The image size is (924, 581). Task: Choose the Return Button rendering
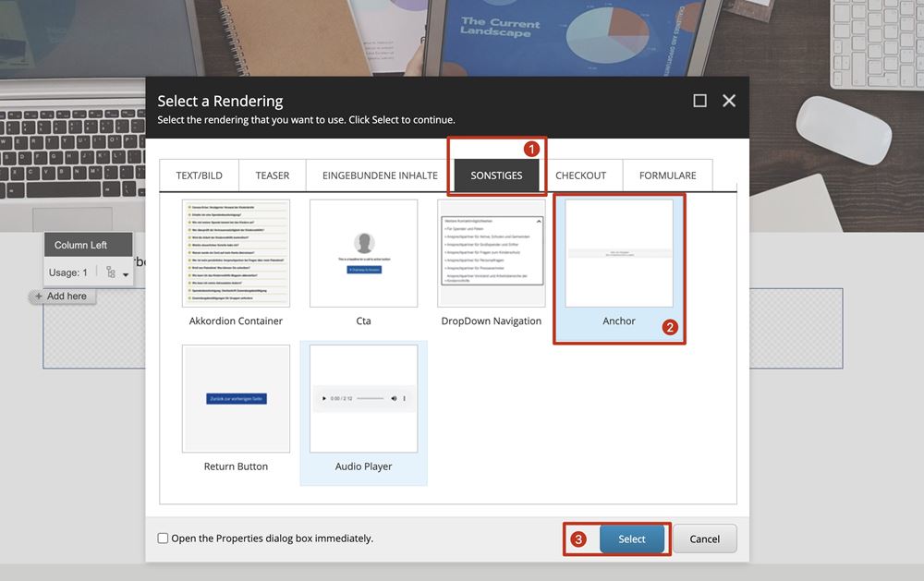[236, 399]
